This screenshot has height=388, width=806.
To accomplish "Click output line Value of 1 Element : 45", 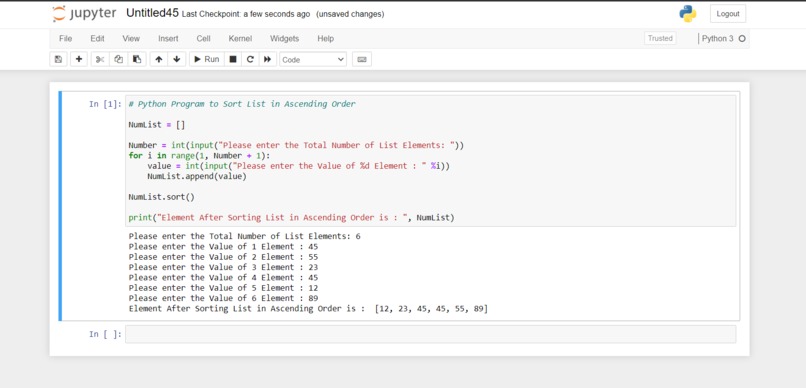I will click(223, 247).
